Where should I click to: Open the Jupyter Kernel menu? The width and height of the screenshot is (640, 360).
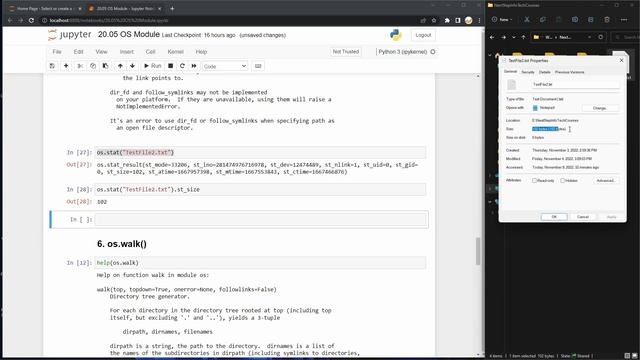pyautogui.click(x=176, y=52)
